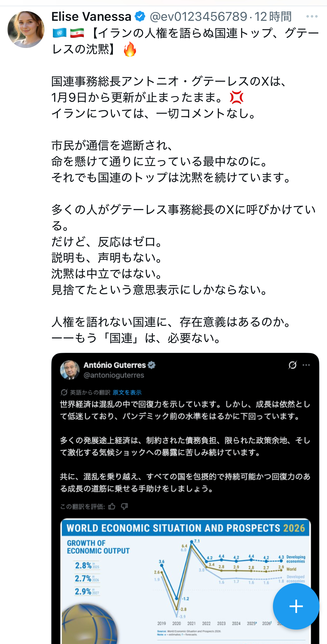Open the tweet's three-dot more menu

point(312,17)
